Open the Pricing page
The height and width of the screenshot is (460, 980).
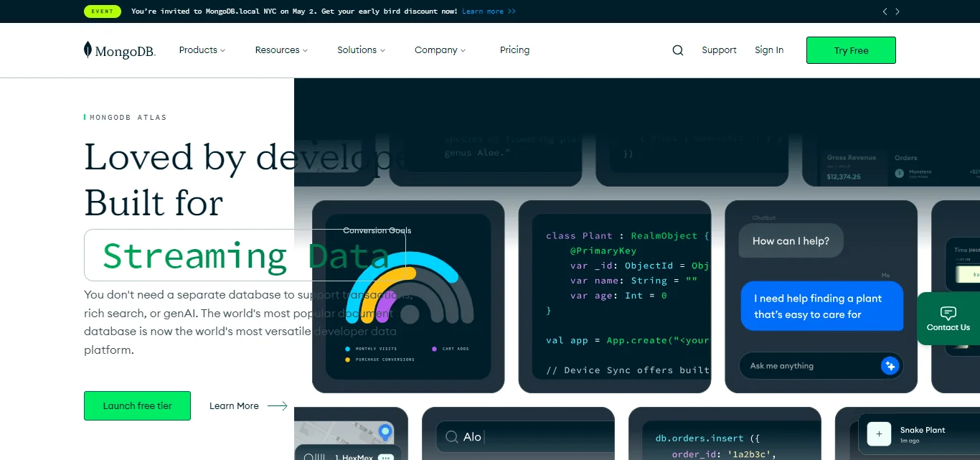514,50
